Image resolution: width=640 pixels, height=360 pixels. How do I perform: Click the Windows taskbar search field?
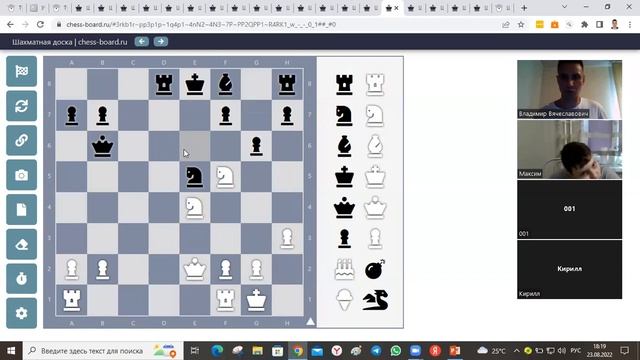[x=103, y=351]
